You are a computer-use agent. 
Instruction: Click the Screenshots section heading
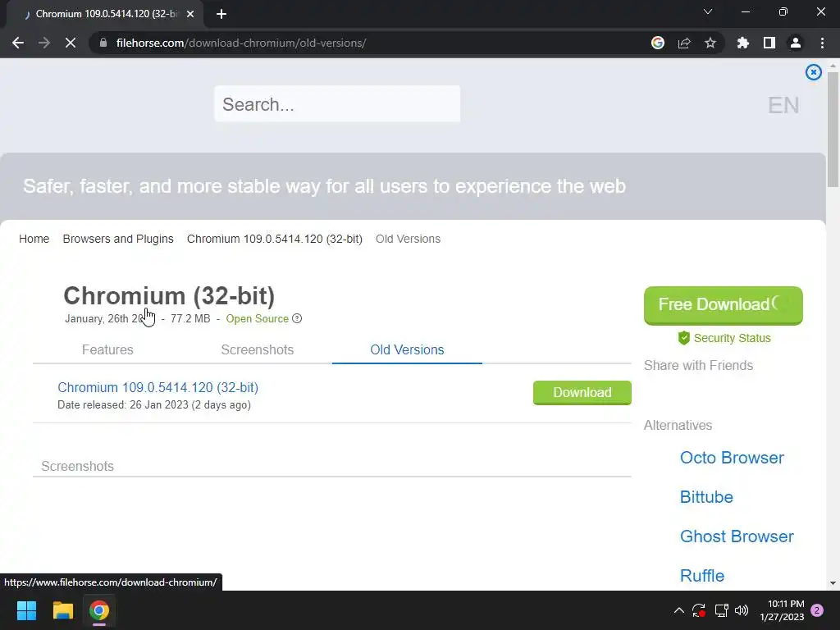(x=77, y=466)
